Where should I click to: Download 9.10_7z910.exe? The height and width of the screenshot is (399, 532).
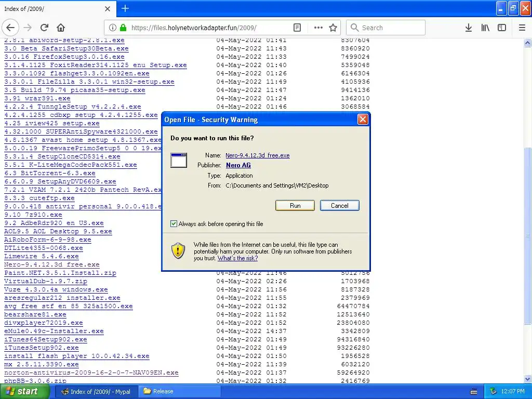[33, 215]
